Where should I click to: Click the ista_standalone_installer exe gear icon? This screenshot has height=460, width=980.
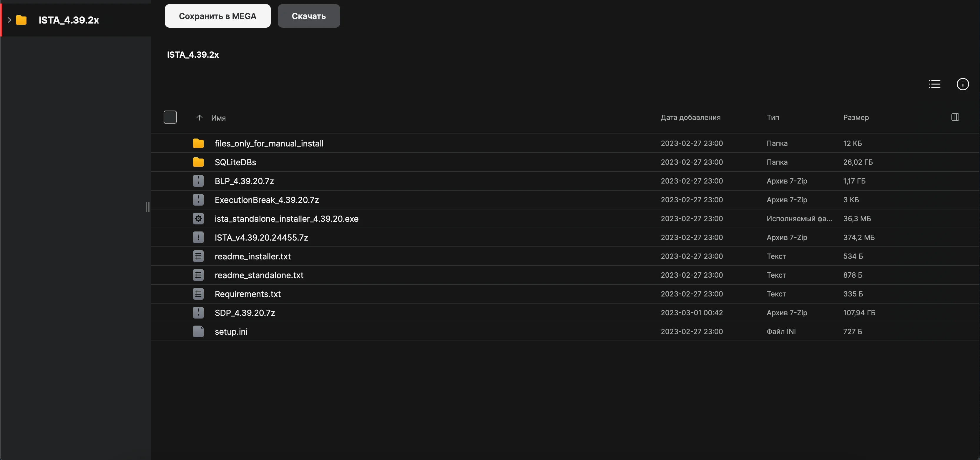[x=198, y=219]
